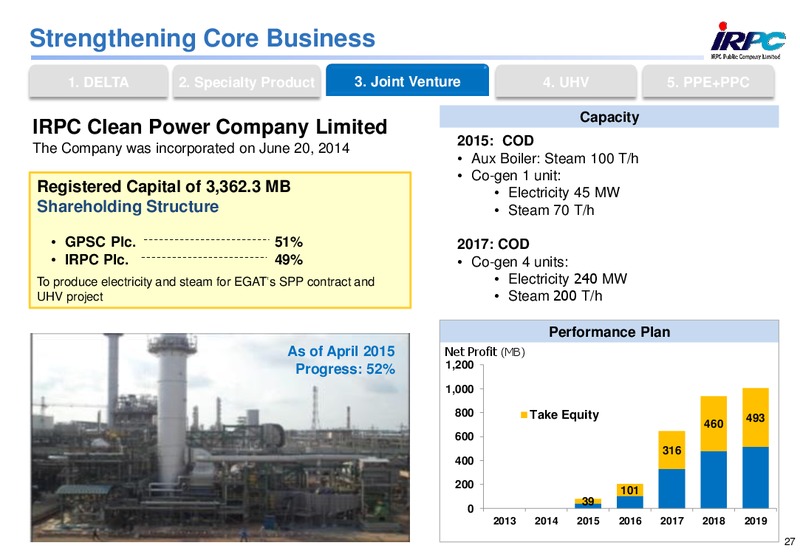
Task: Click the IRPC Plc. shareholder entry
Action: pos(96,260)
